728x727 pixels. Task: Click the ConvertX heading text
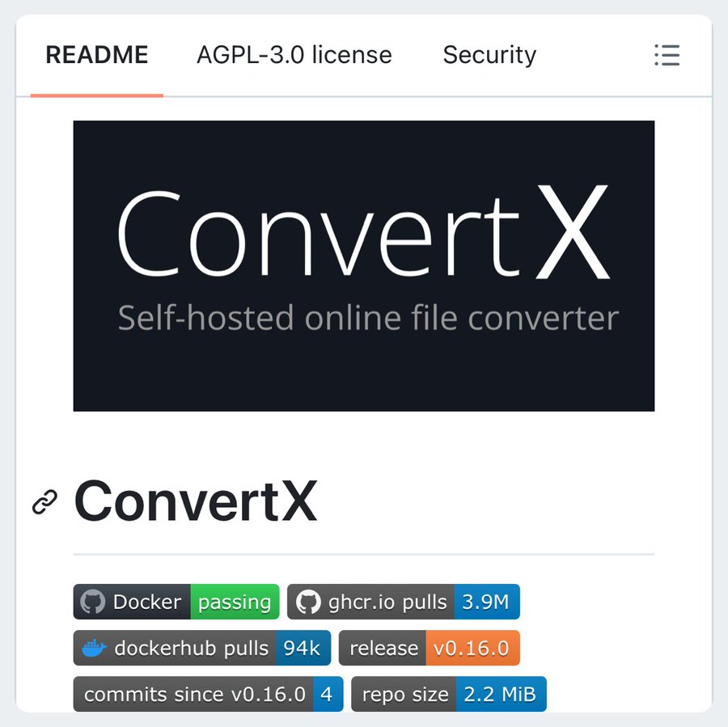click(x=196, y=501)
